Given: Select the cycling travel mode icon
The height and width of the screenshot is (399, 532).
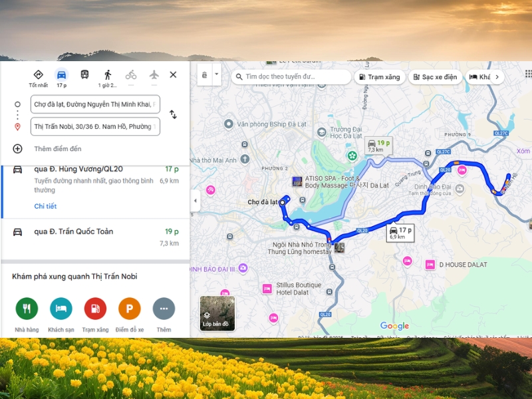Looking at the screenshot, I should [x=131, y=74].
